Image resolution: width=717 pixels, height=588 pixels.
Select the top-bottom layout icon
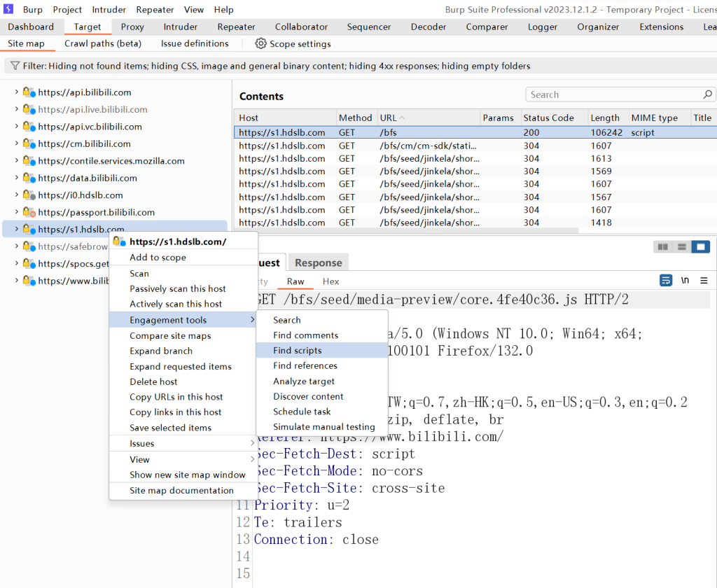tap(682, 247)
